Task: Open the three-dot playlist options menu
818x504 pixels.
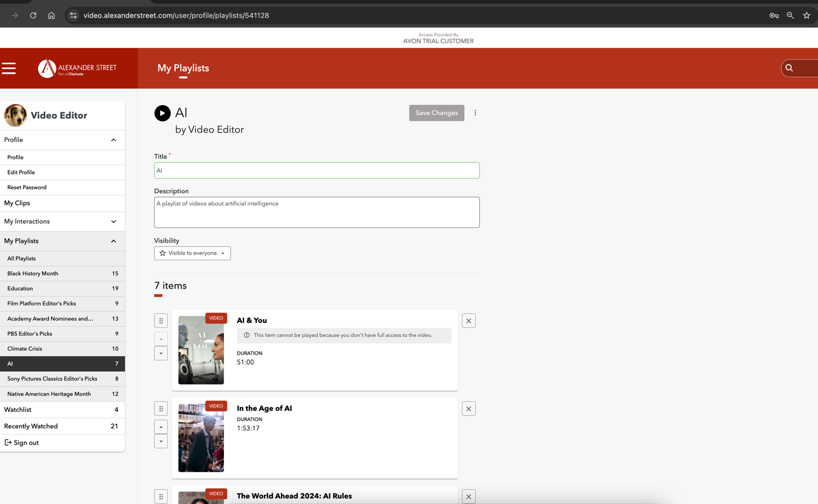Action: click(x=475, y=113)
